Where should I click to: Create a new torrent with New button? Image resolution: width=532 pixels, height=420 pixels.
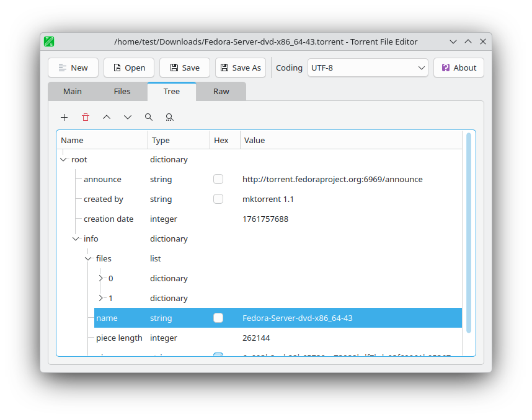(73, 68)
